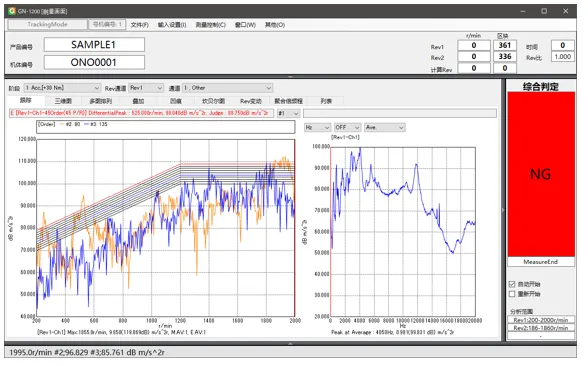
Task: Switch to the Rev变动 tab
Action: point(250,101)
